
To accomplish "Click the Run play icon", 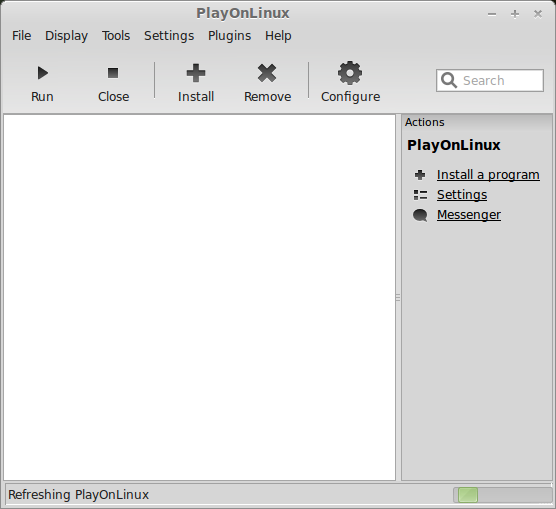I will [x=43, y=73].
